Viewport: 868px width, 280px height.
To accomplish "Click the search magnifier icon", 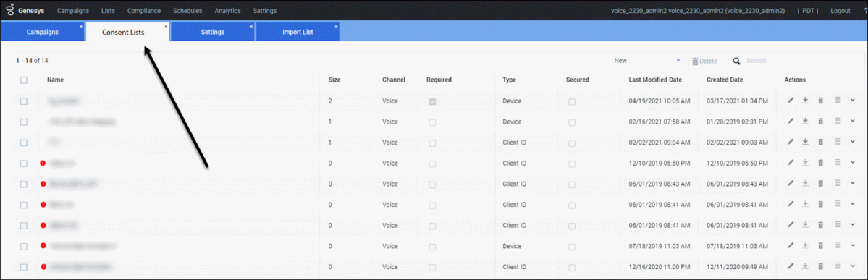I will tap(737, 61).
